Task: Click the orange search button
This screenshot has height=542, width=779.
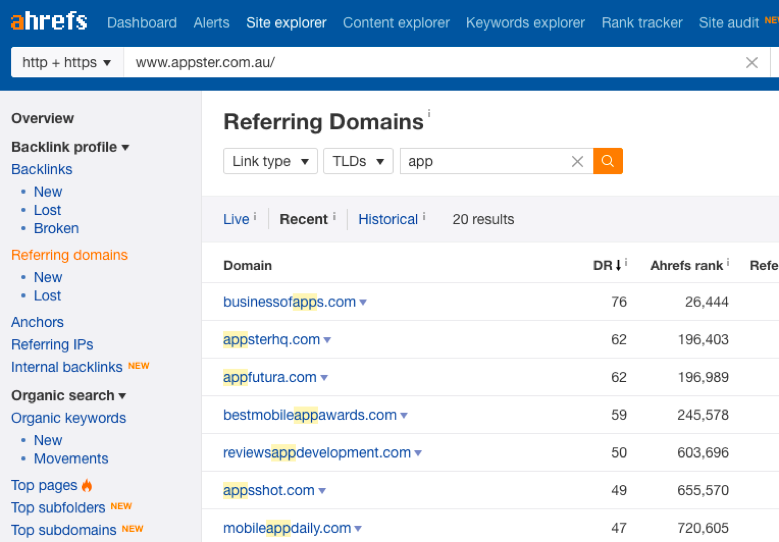Action: 608,161
